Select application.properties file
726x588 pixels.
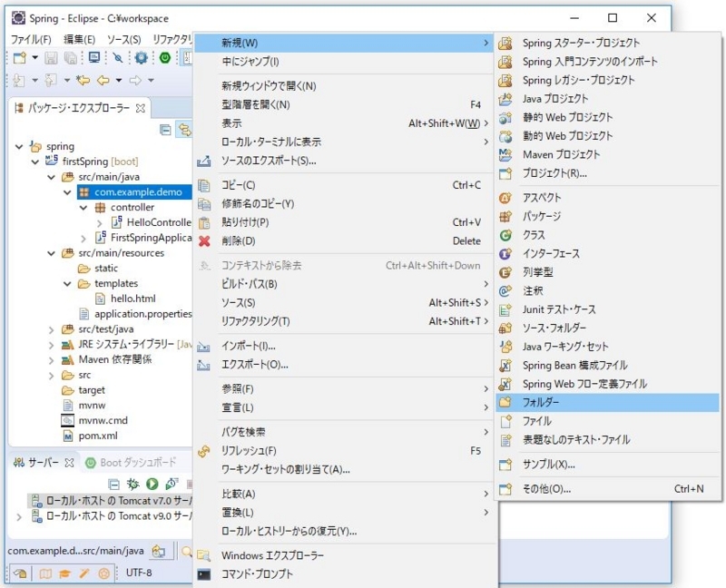click(143, 314)
